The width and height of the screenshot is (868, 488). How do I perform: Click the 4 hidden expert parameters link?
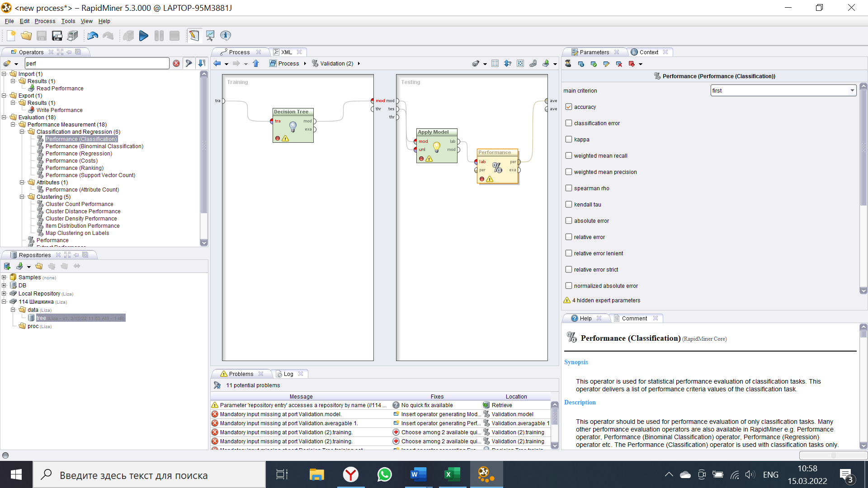point(606,300)
